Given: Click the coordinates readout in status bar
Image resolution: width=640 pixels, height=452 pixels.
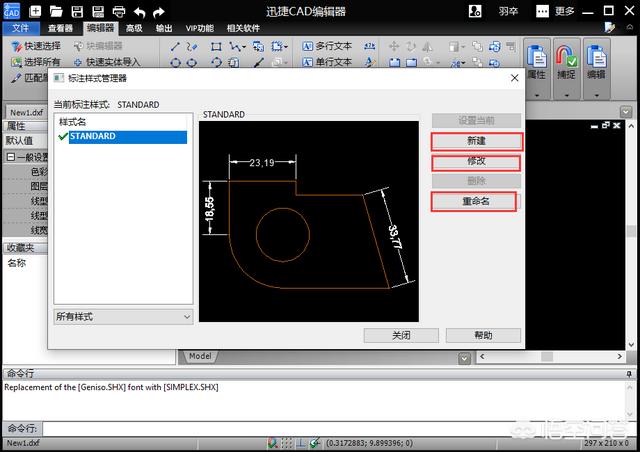Looking at the screenshot, I should tap(369, 443).
